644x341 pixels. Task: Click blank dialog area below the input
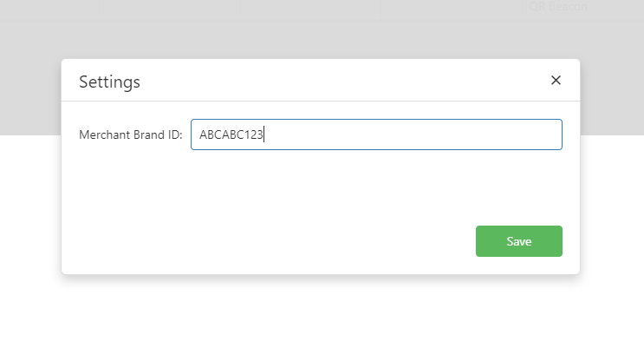click(x=321, y=185)
